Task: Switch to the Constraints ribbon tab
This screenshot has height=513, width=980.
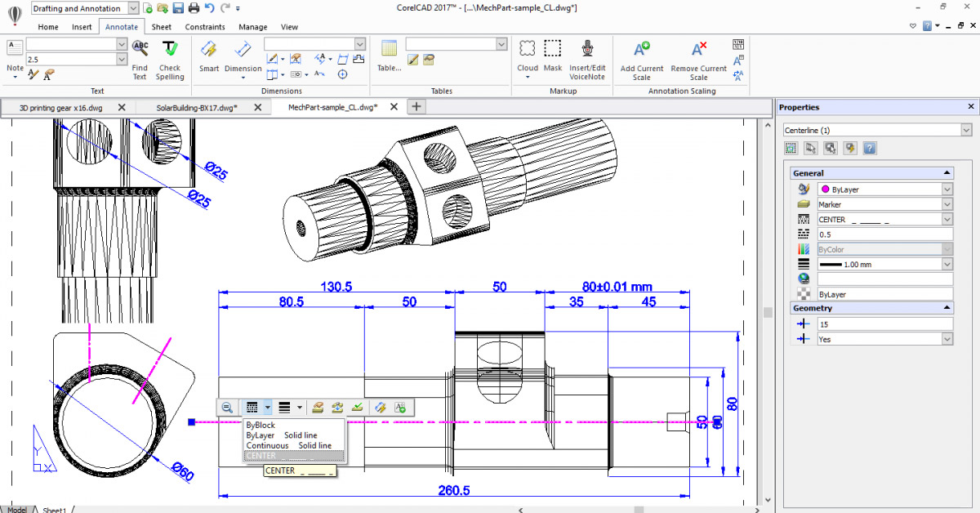Action: coord(205,27)
